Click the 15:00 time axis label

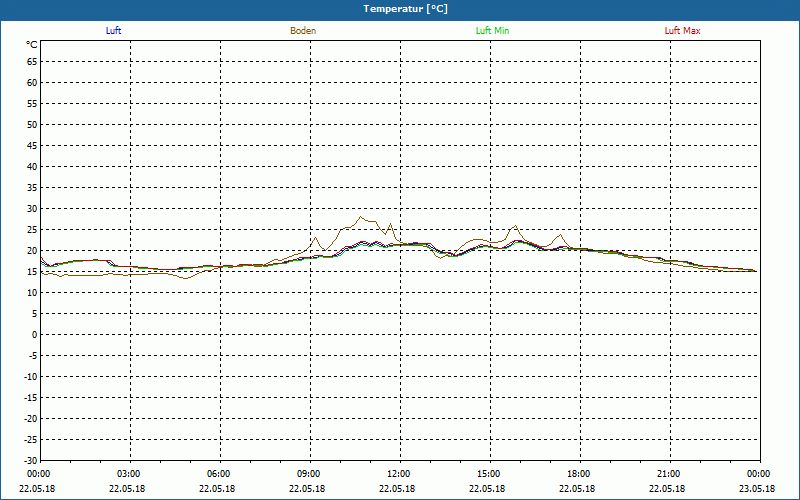(489, 474)
